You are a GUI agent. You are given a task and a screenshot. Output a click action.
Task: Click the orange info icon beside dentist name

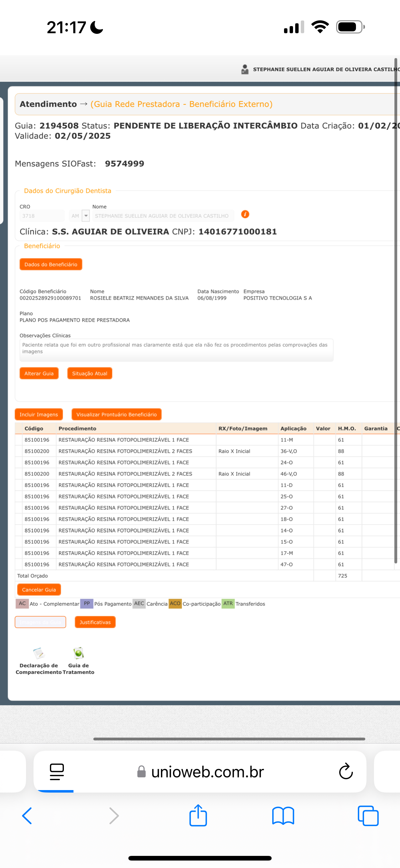tap(245, 214)
